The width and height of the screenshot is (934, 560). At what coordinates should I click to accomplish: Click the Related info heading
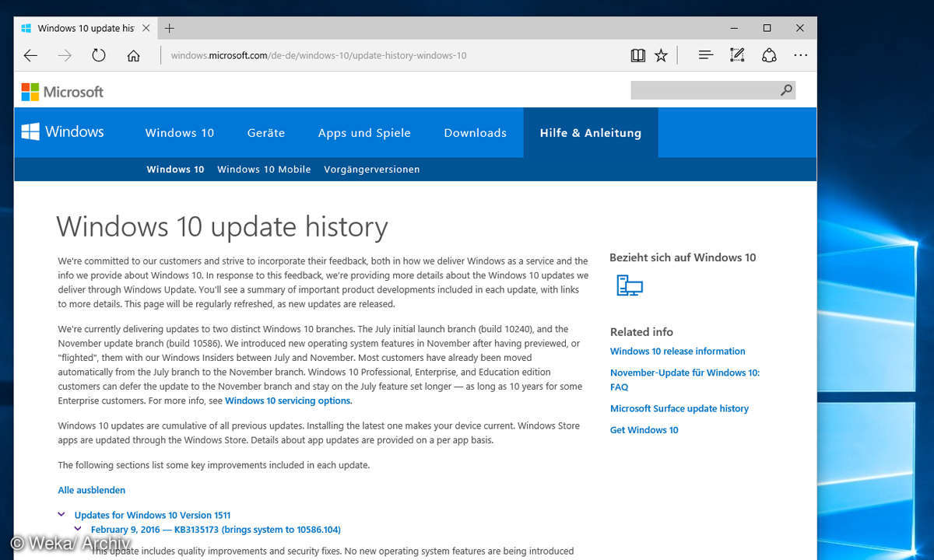641,331
